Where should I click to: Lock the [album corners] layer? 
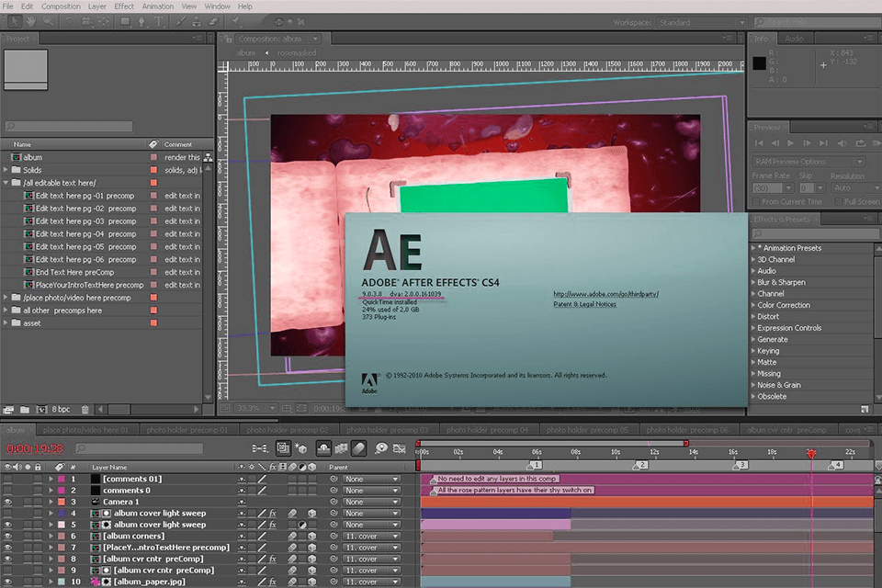pos(38,537)
